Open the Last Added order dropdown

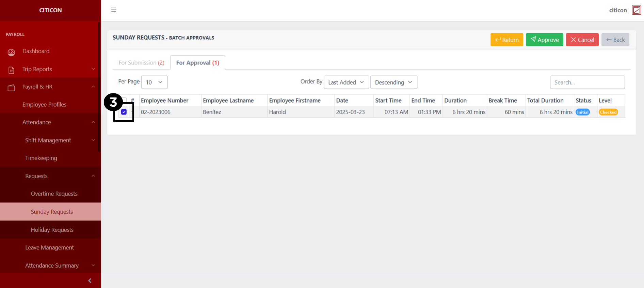[x=346, y=82]
